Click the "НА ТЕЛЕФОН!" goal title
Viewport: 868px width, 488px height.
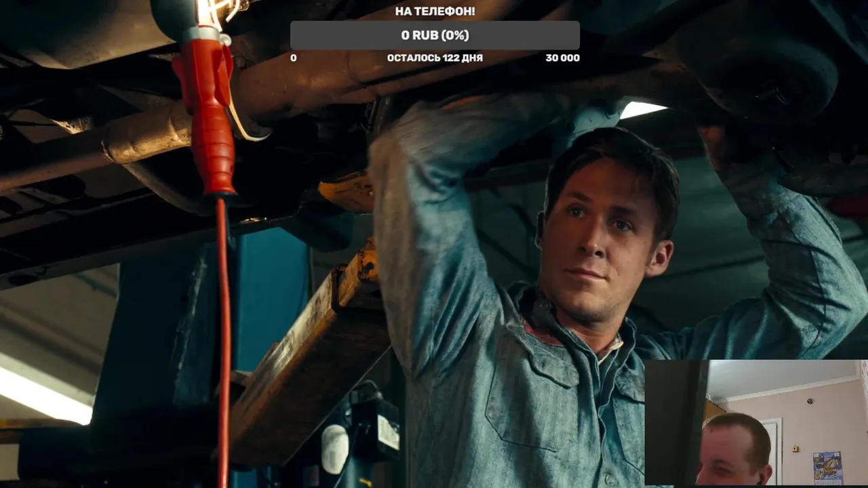(435, 12)
